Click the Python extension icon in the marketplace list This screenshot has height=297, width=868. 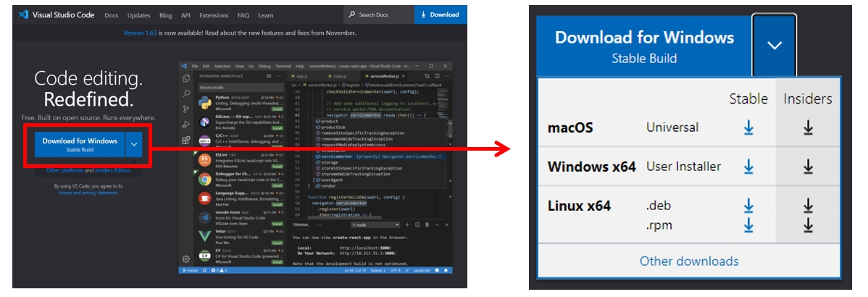click(205, 104)
